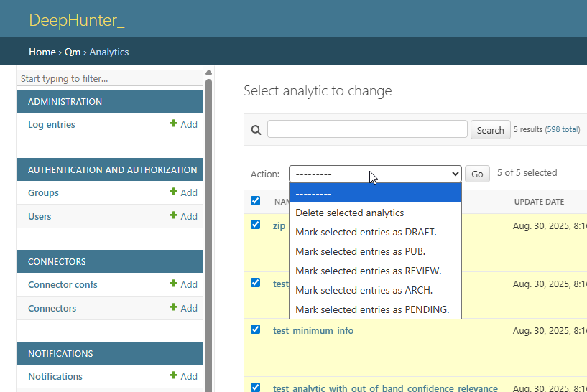The height and width of the screenshot is (392, 587).
Task: Toggle the select-all header checkbox
Action: (255, 201)
